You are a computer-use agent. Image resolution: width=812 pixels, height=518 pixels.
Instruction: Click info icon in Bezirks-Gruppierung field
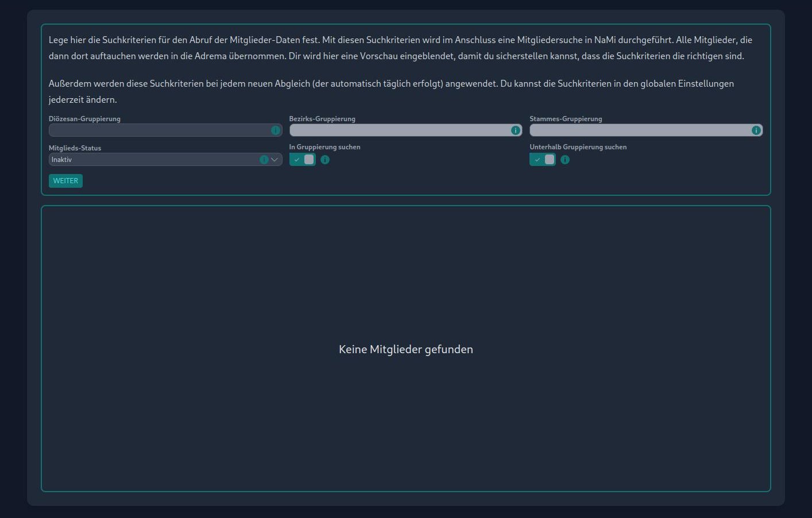click(516, 130)
